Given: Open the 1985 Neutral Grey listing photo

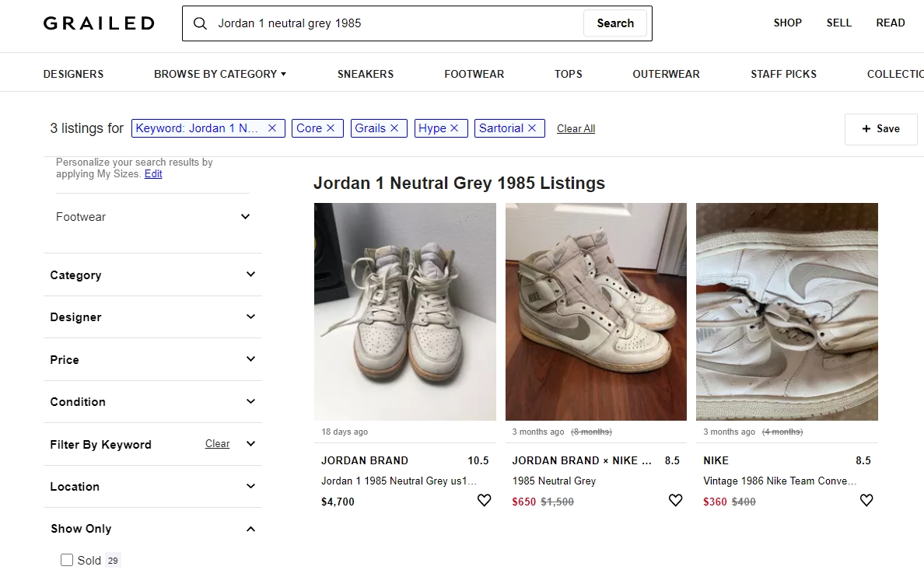Looking at the screenshot, I should click(x=596, y=311).
